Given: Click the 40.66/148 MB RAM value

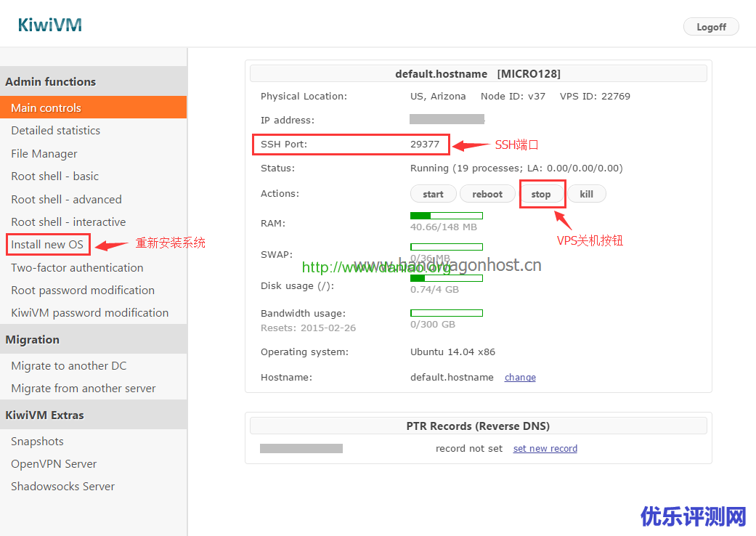Looking at the screenshot, I should coord(444,227).
